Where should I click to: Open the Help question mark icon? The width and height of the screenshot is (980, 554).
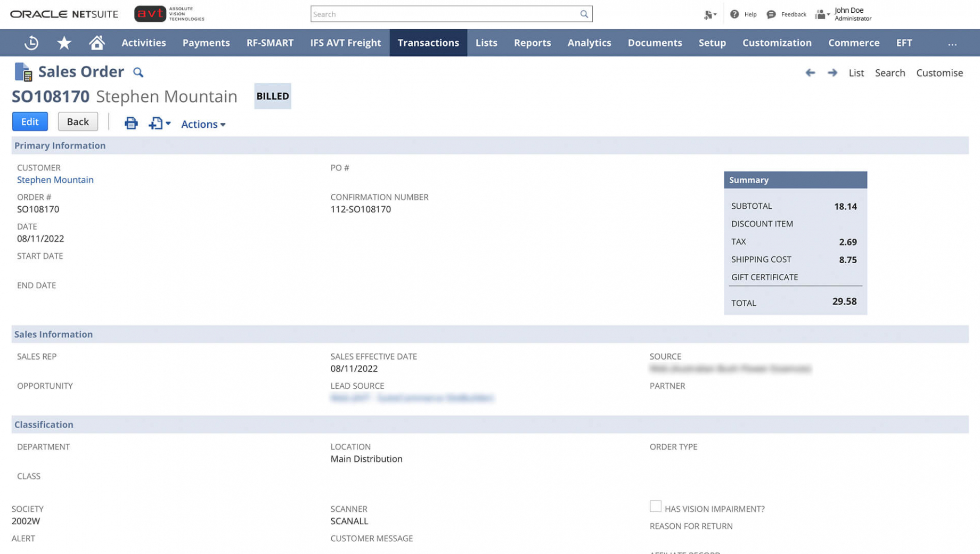pos(734,14)
